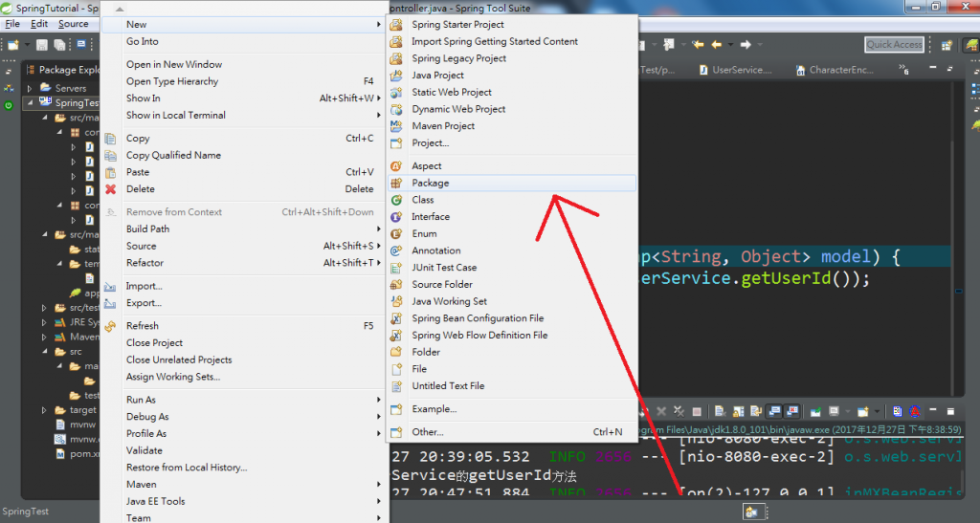Click the red Delete X icon
Viewport: 980px width, 523px height.
pos(111,189)
